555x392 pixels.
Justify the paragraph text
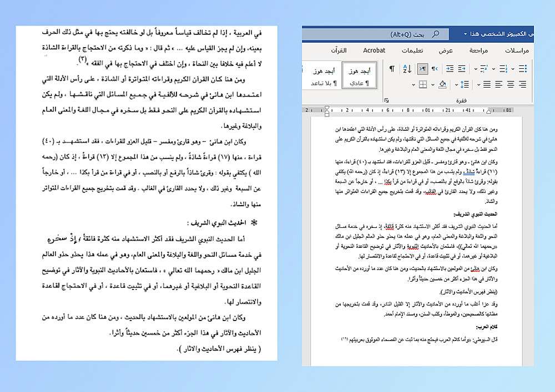click(x=487, y=84)
